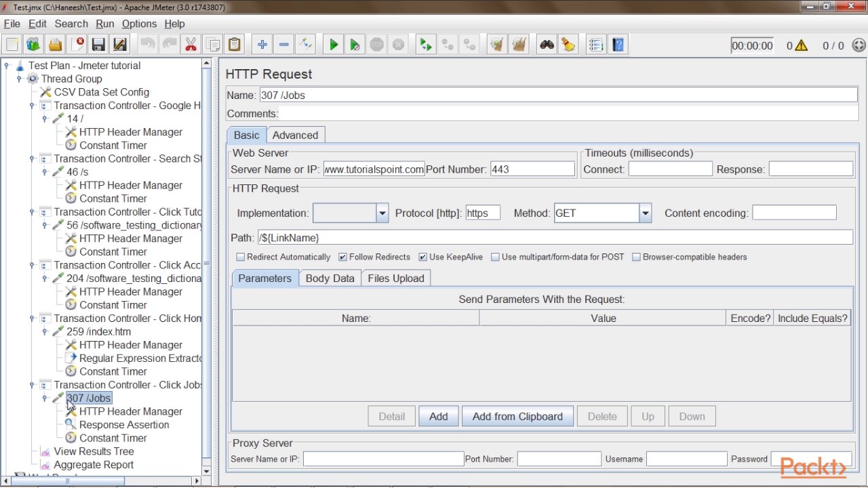Click the Toggle enable/disable icon
Screen dimensions: 868x488
click(x=305, y=45)
